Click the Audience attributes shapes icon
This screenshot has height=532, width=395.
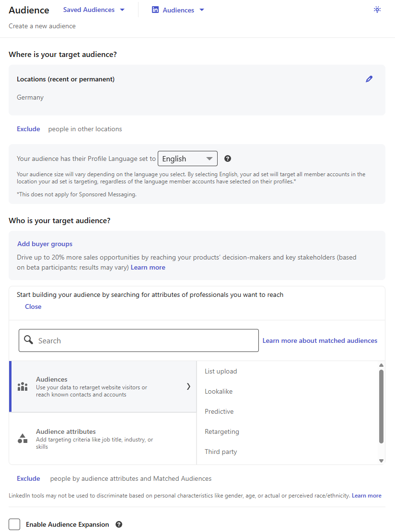click(23, 438)
